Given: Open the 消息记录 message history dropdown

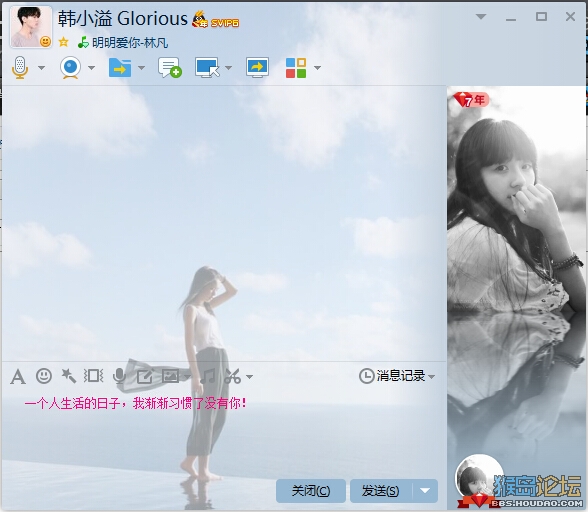Looking at the screenshot, I should click(x=397, y=376).
